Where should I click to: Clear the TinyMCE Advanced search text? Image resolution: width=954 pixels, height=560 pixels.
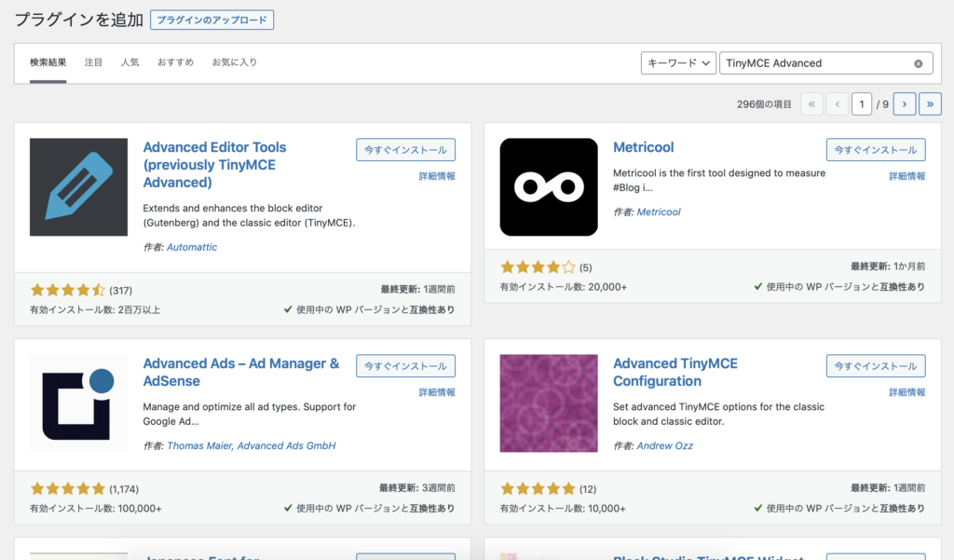click(x=918, y=63)
